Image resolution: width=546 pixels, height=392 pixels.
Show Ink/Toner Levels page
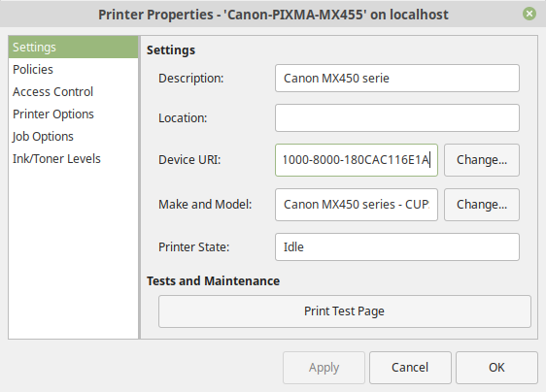pyautogui.click(x=74, y=158)
